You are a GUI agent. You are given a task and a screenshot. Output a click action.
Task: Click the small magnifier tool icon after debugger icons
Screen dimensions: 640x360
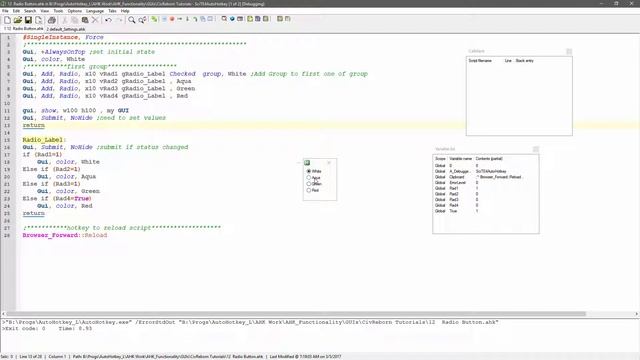point(224,19)
